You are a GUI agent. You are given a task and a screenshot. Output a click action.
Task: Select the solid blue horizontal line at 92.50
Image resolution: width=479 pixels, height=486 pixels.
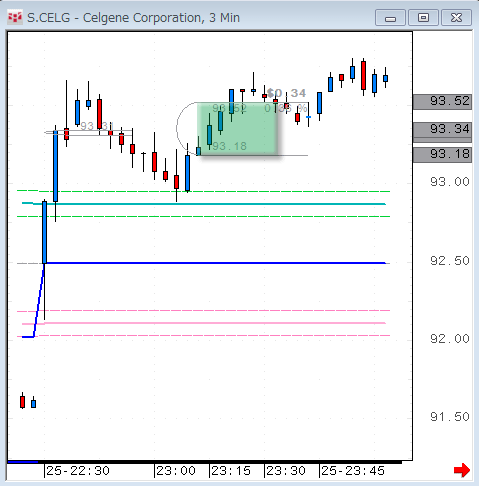click(215, 263)
